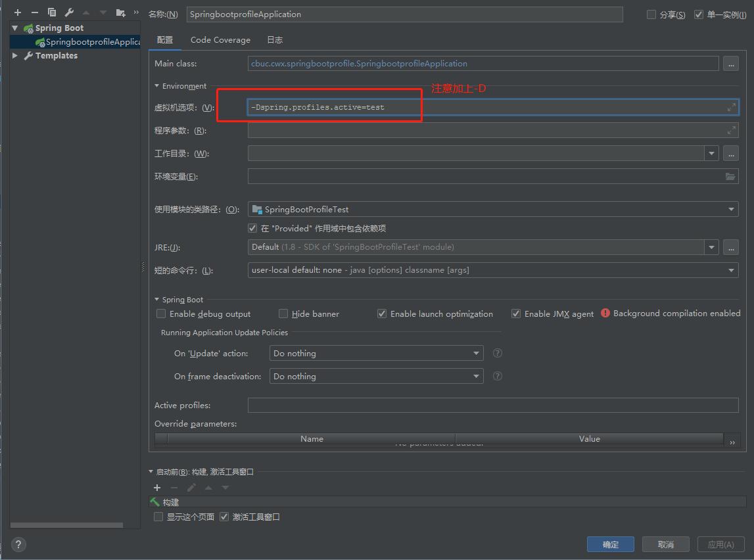Click horizontal scrollbar under configuration tree

click(66, 525)
